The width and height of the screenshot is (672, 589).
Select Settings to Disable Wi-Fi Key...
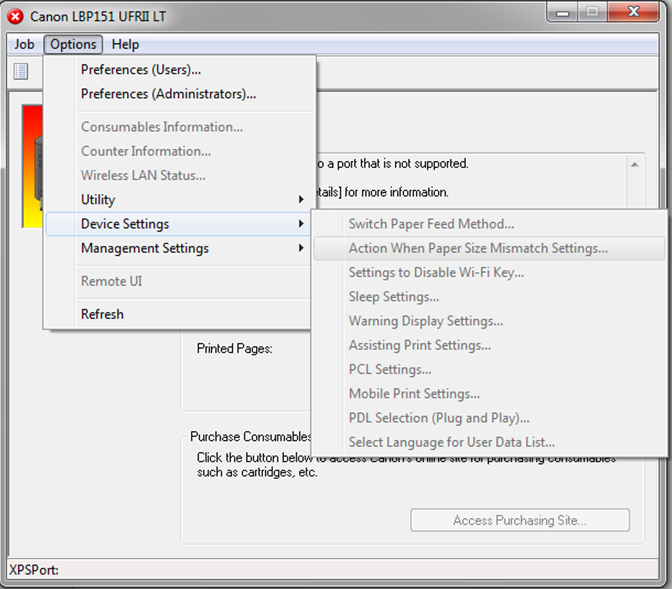[x=489, y=272]
